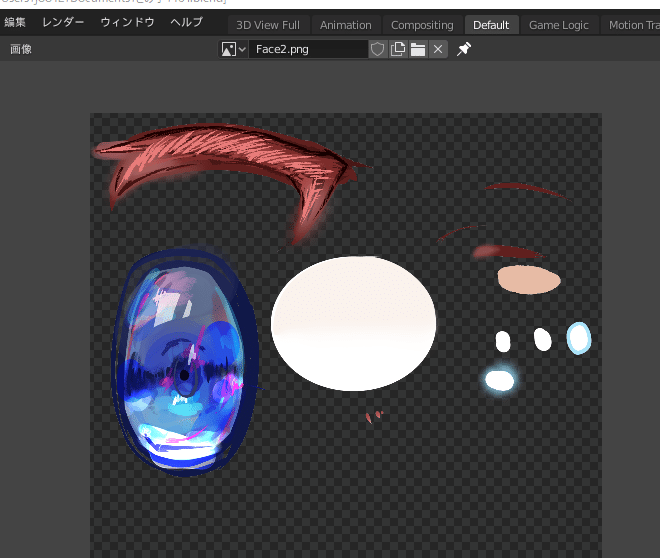The height and width of the screenshot is (558, 660).
Task: Open the image browse dropdown
Action: coord(233,49)
